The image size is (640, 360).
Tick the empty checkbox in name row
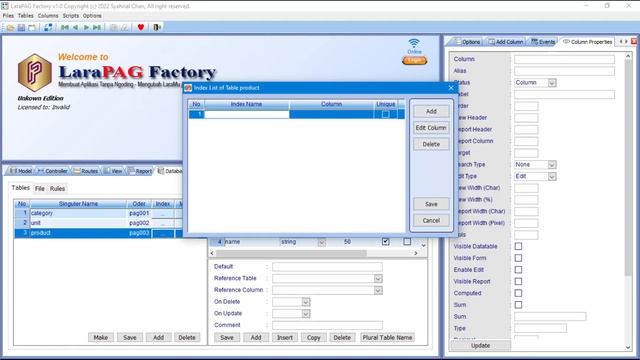(x=407, y=242)
